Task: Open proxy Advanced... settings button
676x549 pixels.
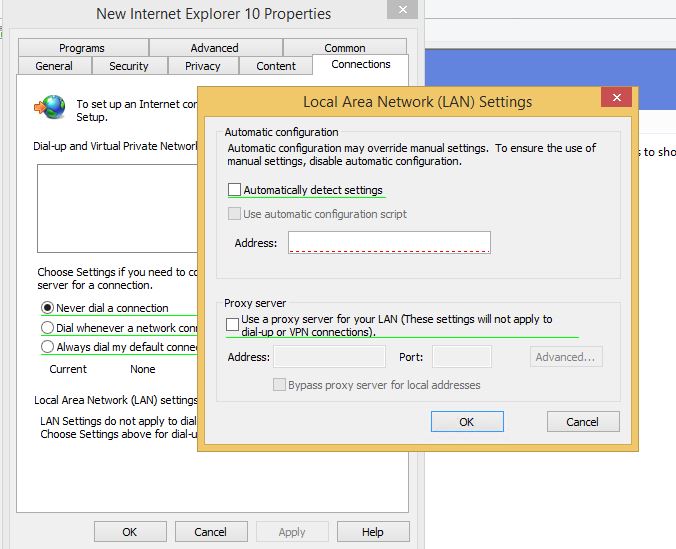Action: pyautogui.click(x=566, y=357)
